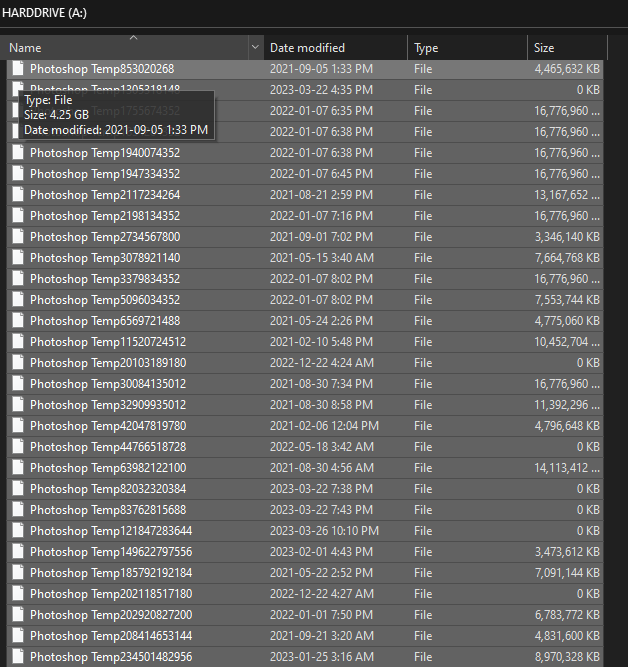Select file name Photoshop Temp2734567800
Image resolution: width=628 pixels, height=667 pixels.
[x=105, y=237]
